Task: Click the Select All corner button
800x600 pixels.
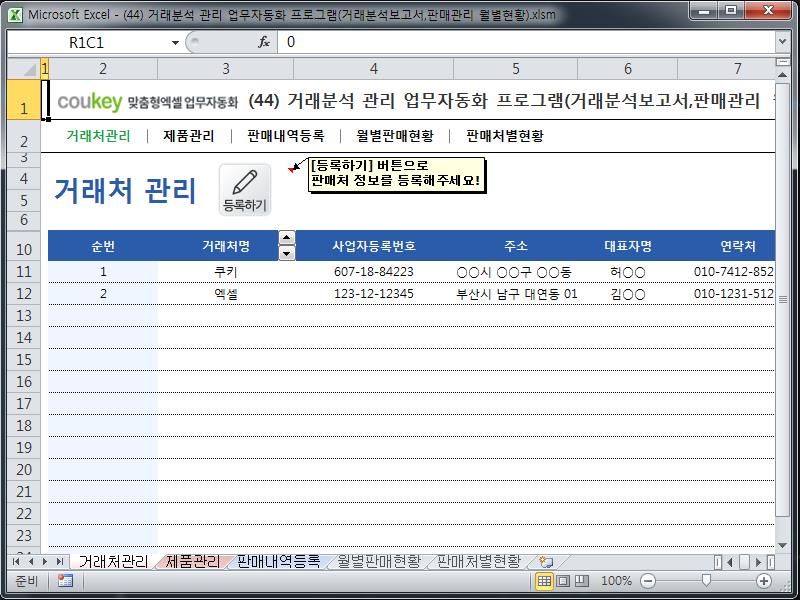Action: (x=23, y=68)
